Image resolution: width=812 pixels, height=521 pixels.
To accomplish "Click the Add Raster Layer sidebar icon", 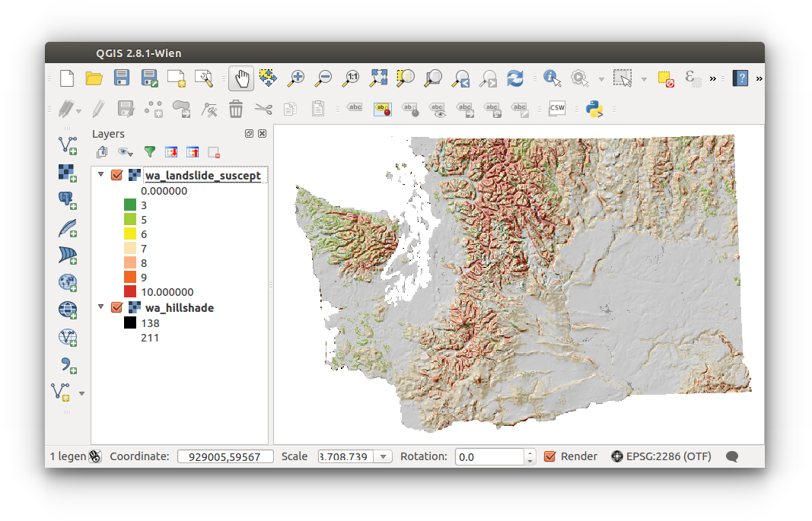I will [x=67, y=173].
